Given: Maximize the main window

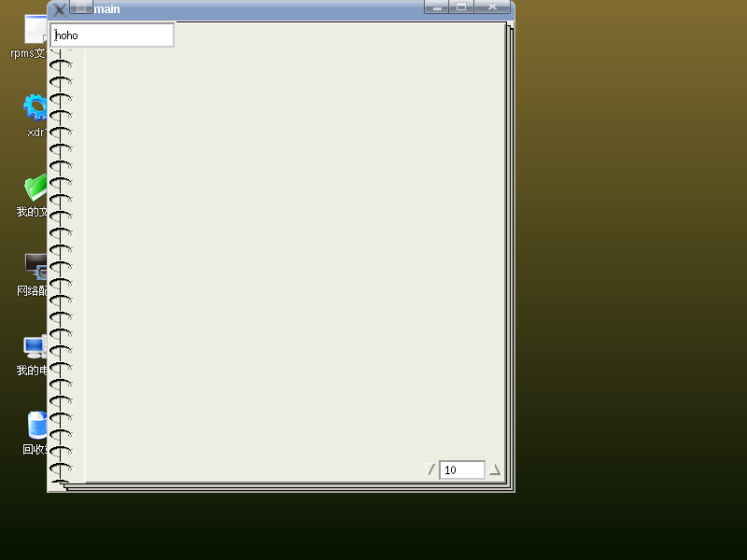Looking at the screenshot, I should click(x=461, y=7).
